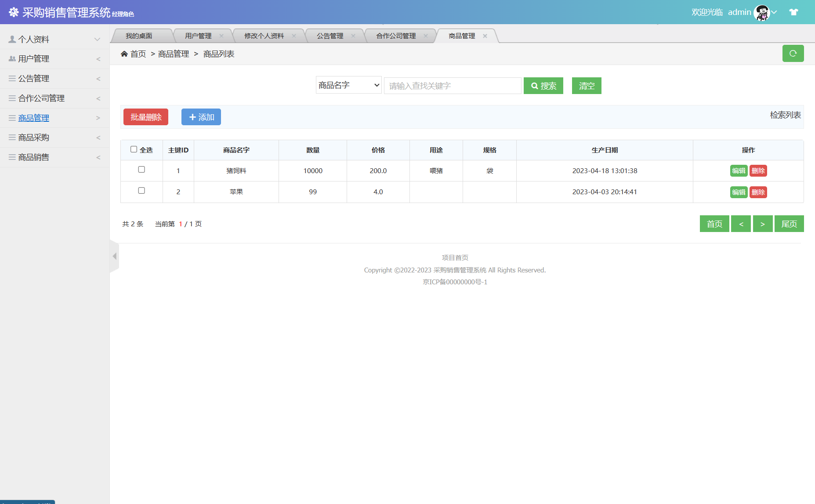The image size is (815, 504).
Task: Click the theme shirt icon top right
Action: 793,12
